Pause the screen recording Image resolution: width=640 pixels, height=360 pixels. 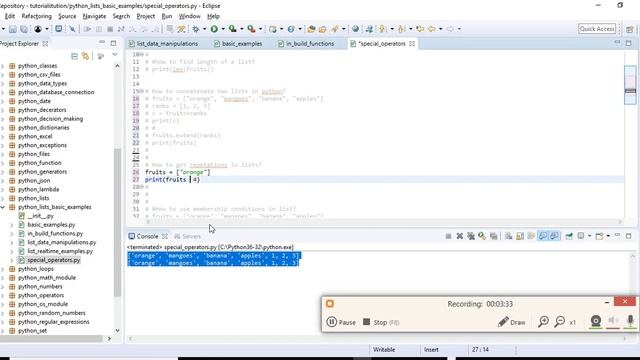(341, 322)
